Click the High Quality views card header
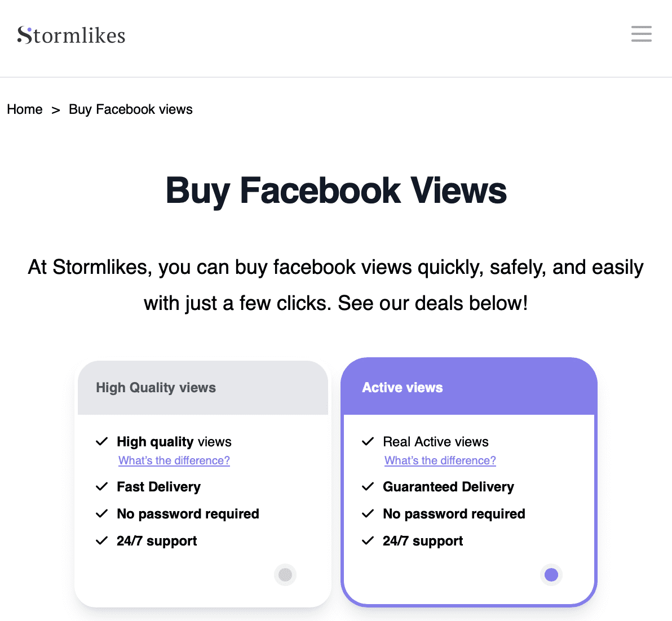 pos(156,387)
